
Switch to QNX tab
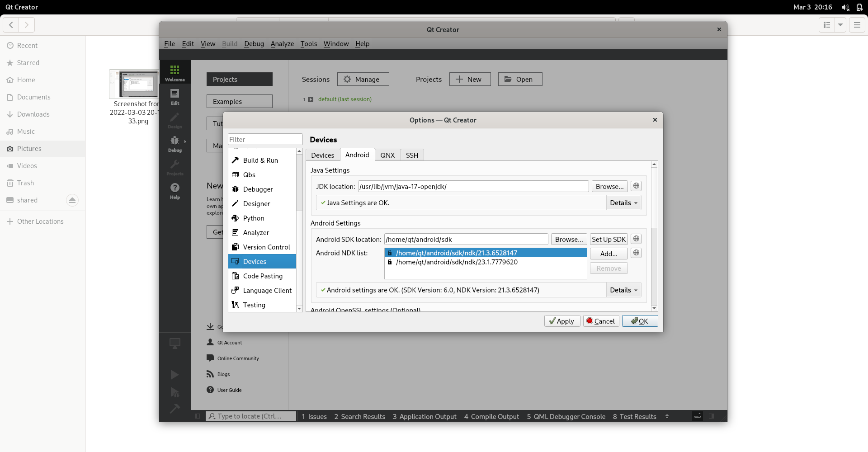tap(387, 155)
